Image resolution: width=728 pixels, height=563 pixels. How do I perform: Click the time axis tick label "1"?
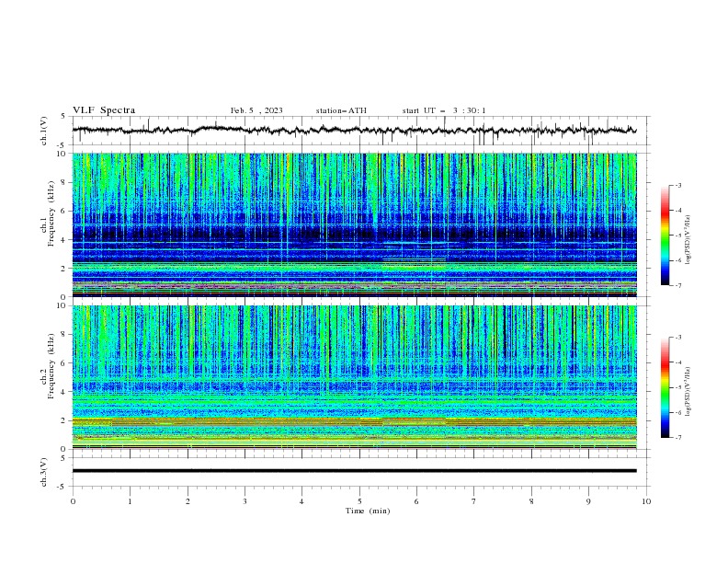[130, 501]
